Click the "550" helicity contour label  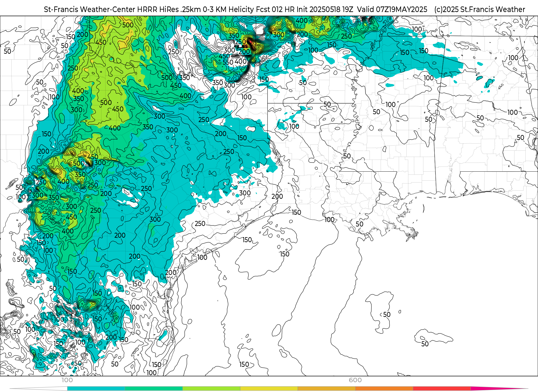[x=228, y=62]
